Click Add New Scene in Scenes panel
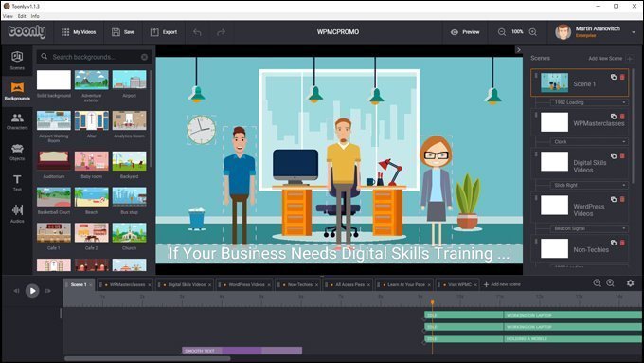The image size is (644, 363). (x=610, y=59)
